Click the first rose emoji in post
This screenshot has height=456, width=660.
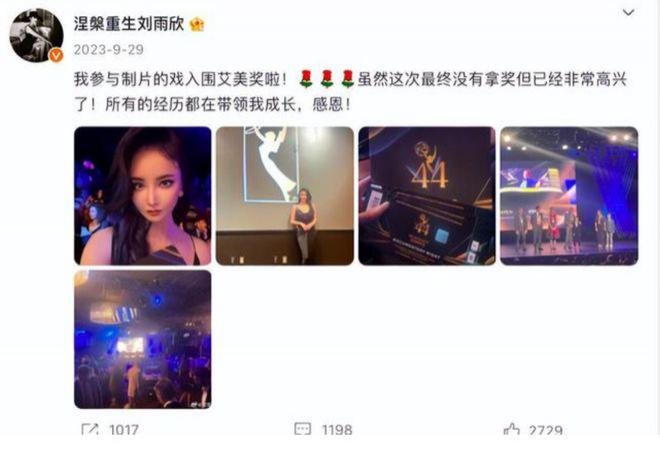tap(306, 79)
